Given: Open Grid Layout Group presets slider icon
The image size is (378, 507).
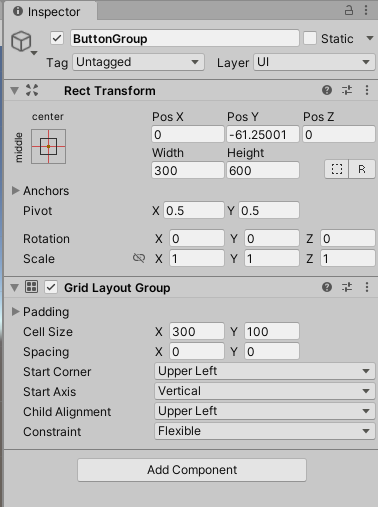Looking at the screenshot, I should 347,287.
